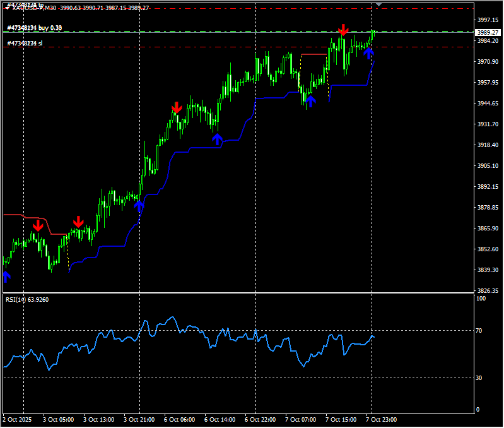
Task: Click the rightmost blue buy arrow
Action: pos(369,53)
